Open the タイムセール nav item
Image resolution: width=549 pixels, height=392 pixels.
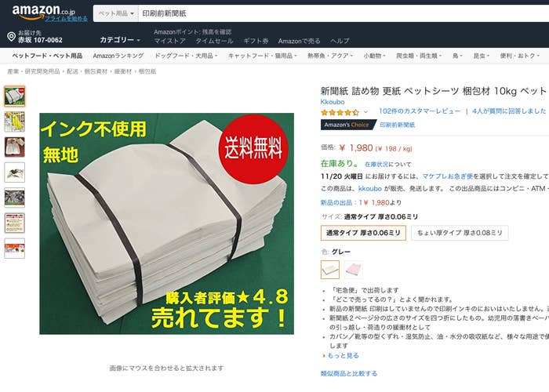(x=214, y=41)
